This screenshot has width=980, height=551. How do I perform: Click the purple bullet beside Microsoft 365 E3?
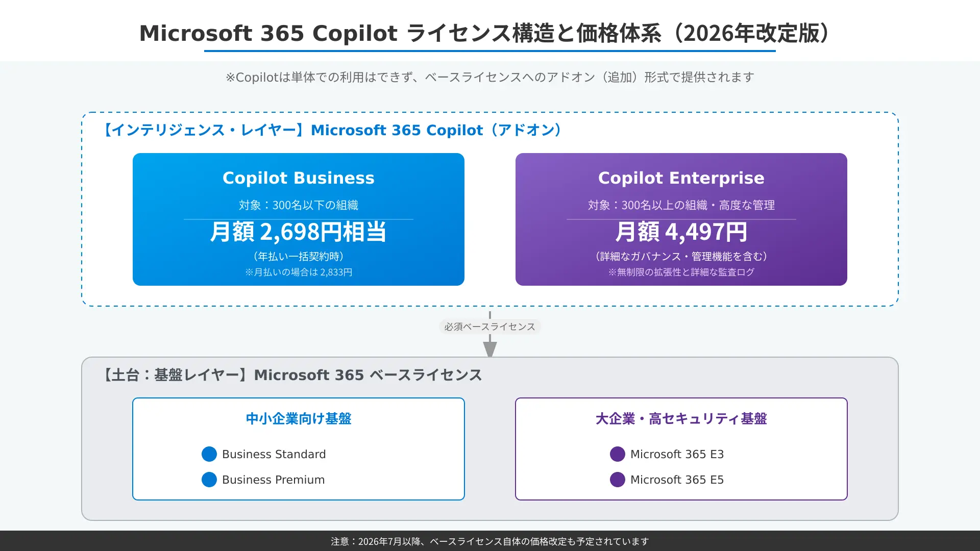[618, 454]
